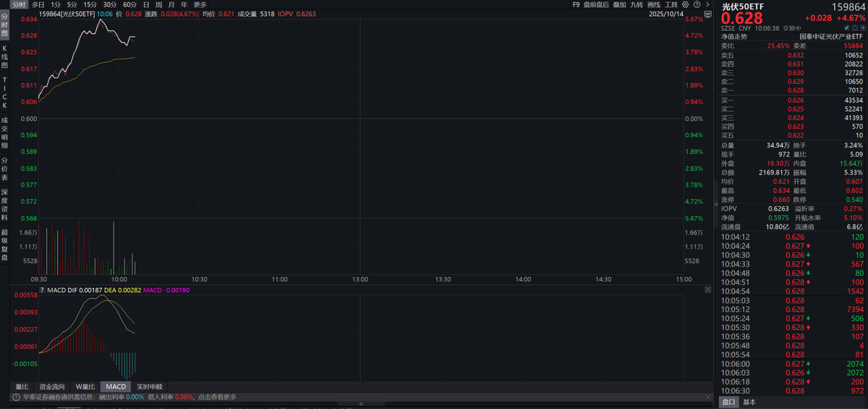Switch to W量比 indicator tab

click(85, 387)
